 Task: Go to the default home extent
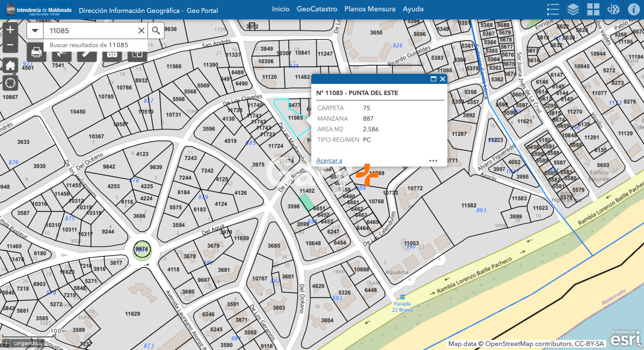(10, 65)
